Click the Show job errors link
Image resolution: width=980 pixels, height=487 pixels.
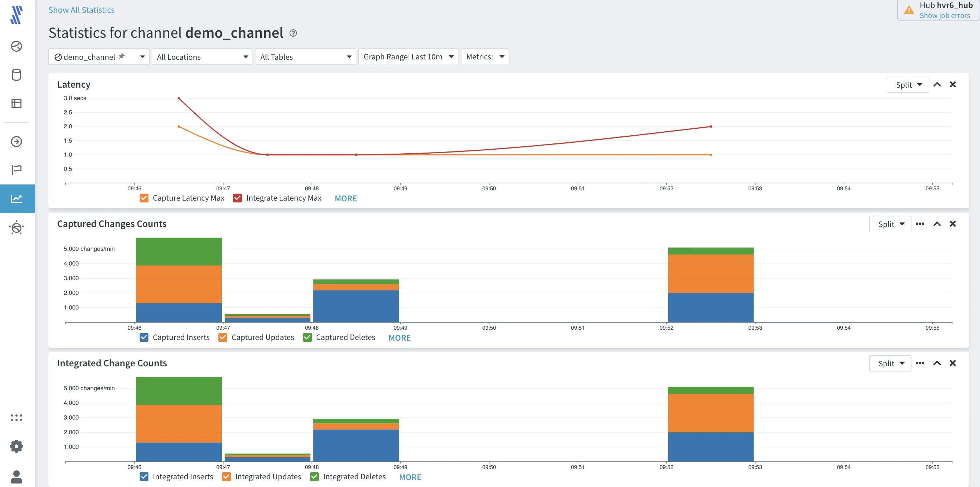944,16
